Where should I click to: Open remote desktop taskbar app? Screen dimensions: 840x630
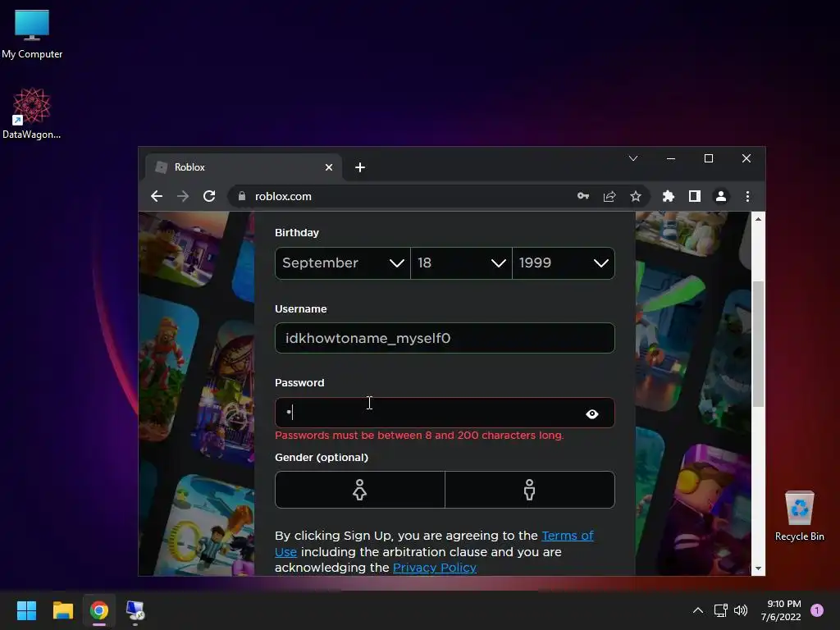135,610
